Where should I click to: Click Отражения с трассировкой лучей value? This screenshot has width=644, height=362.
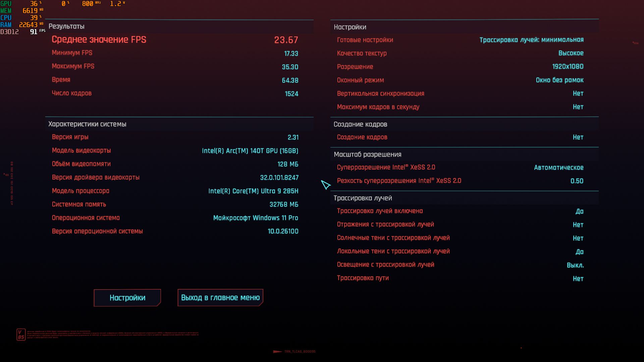[578, 225]
